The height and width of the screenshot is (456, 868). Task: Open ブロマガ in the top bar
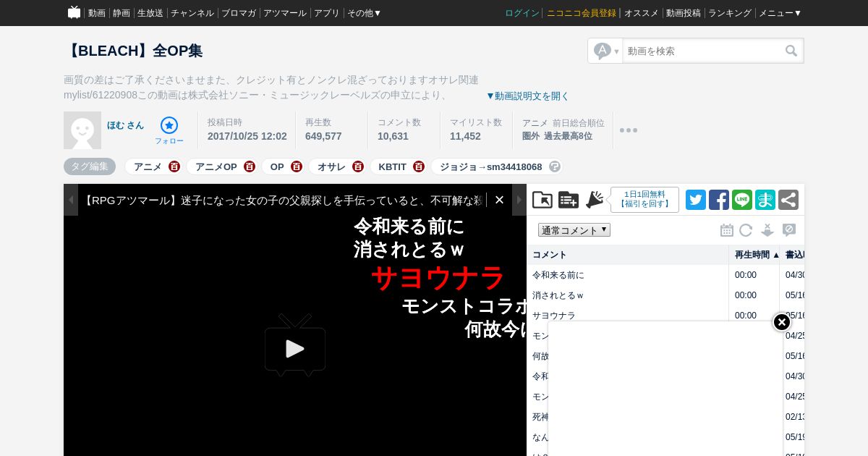(x=239, y=13)
